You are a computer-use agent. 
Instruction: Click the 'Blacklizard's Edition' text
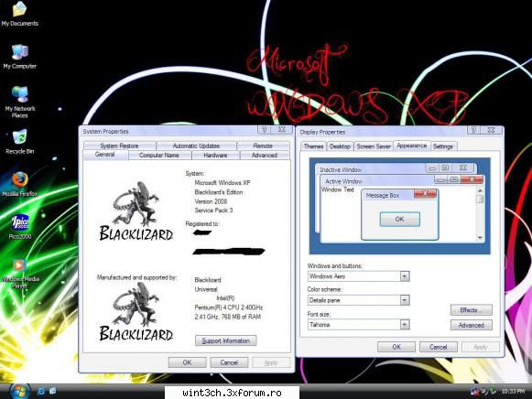[x=219, y=192]
